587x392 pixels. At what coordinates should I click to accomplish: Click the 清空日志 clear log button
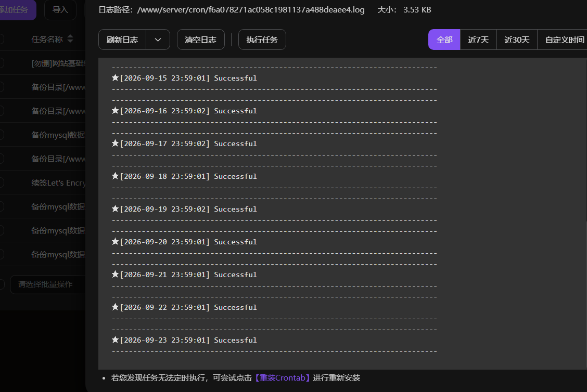(x=201, y=40)
